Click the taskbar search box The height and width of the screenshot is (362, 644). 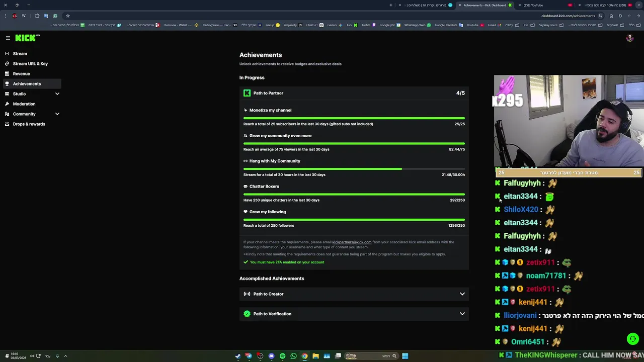(371, 356)
